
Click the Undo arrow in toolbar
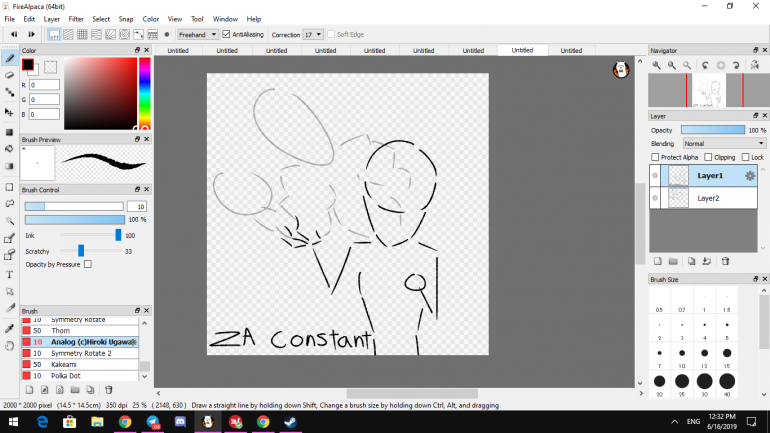pos(14,34)
